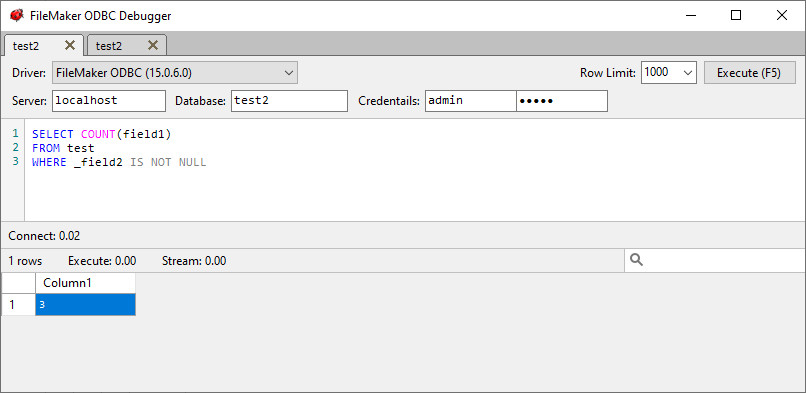Click the _field2 identifier in the query
The image size is (806, 393).
(x=98, y=162)
